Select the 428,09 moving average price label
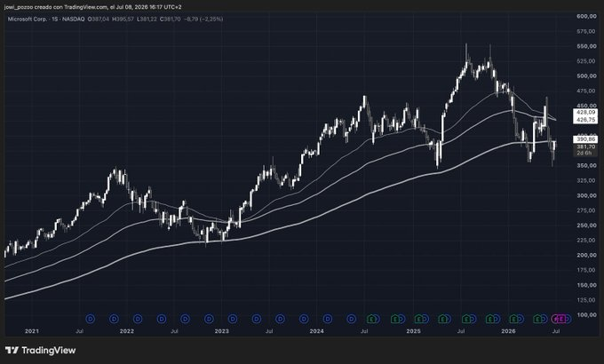This screenshot has height=364, width=604. click(x=585, y=112)
